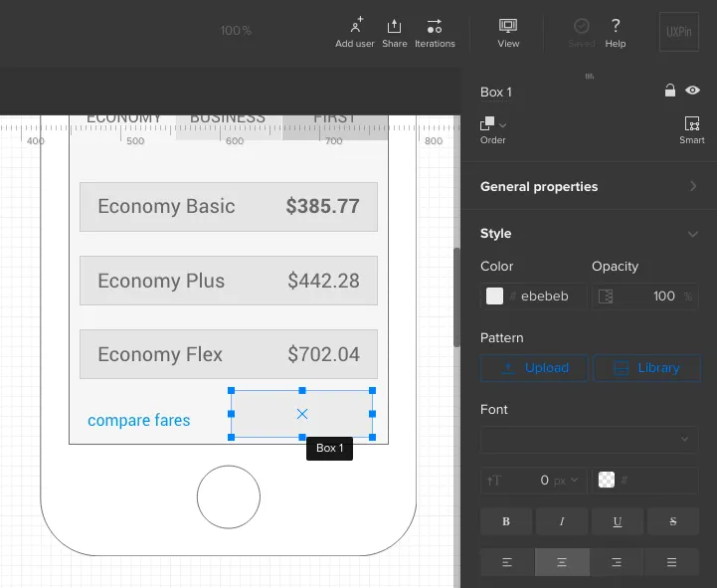Click the Upload pattern button
Image resolution: width=717 pixels, height=588 pixels.
[534, 368]
